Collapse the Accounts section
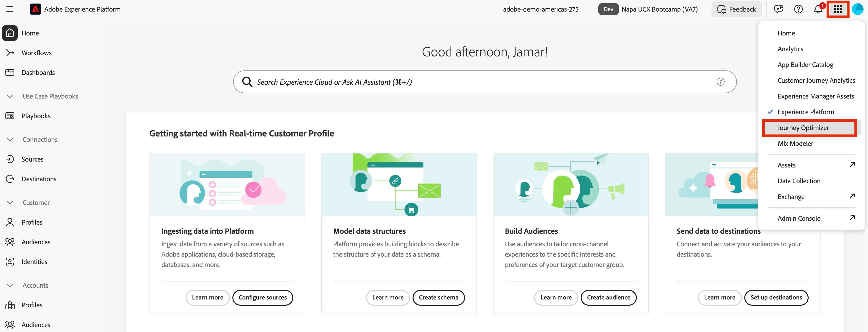This screenshot has width=868, height=332. click(10, 285)
